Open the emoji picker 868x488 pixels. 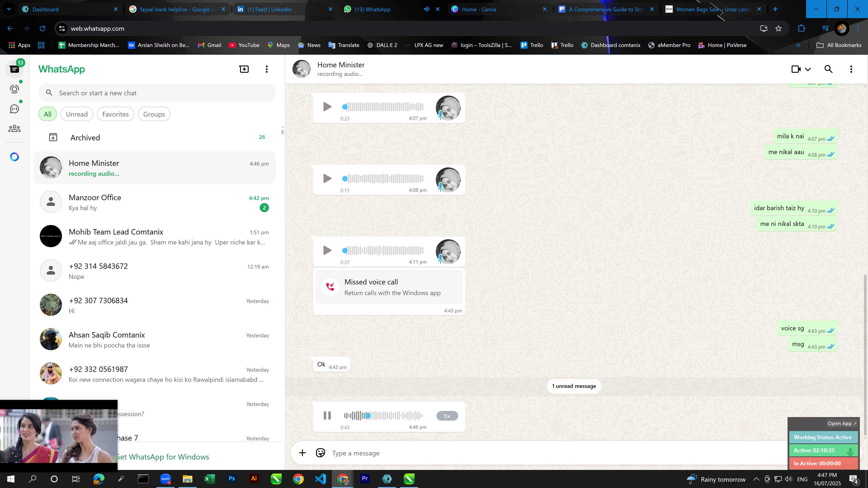pos(321,453)
